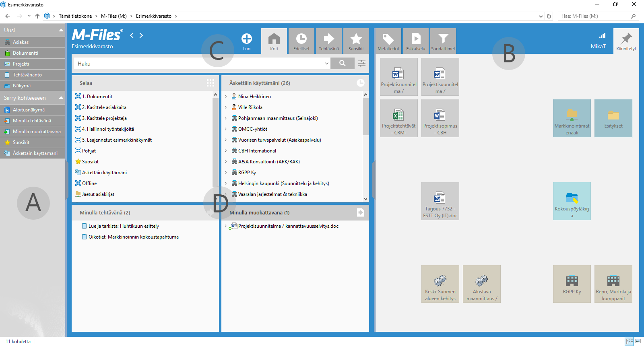Click the clock icon in Äskettäin käyttämäni header
Image resolution: width=644 pixels, height=346 pixels.
[361, 83]
